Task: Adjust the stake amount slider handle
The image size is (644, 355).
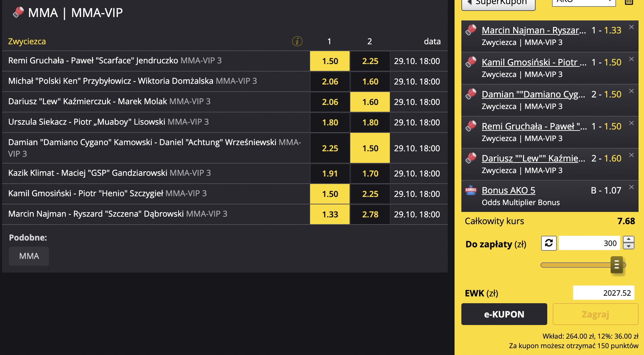Action: pyautogui.click(x=617, y=265)
